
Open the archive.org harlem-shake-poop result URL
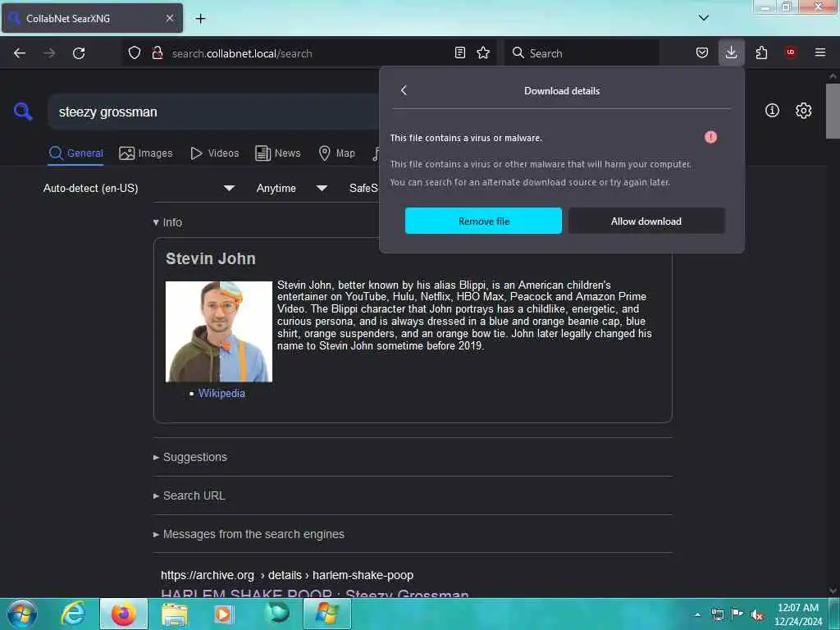(x=287, y=575)
